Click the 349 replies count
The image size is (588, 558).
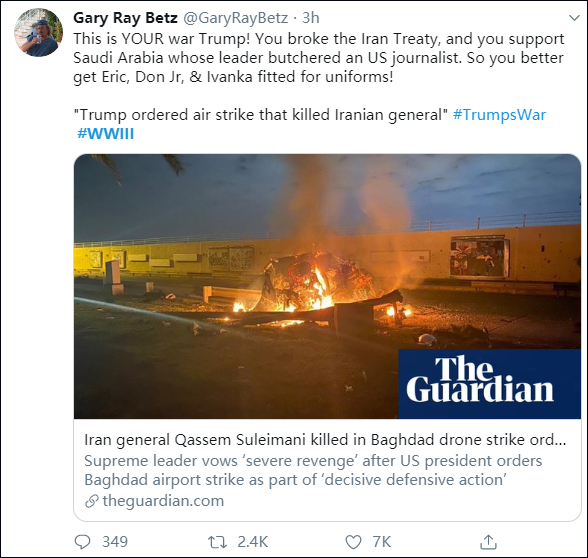(115, 542)
